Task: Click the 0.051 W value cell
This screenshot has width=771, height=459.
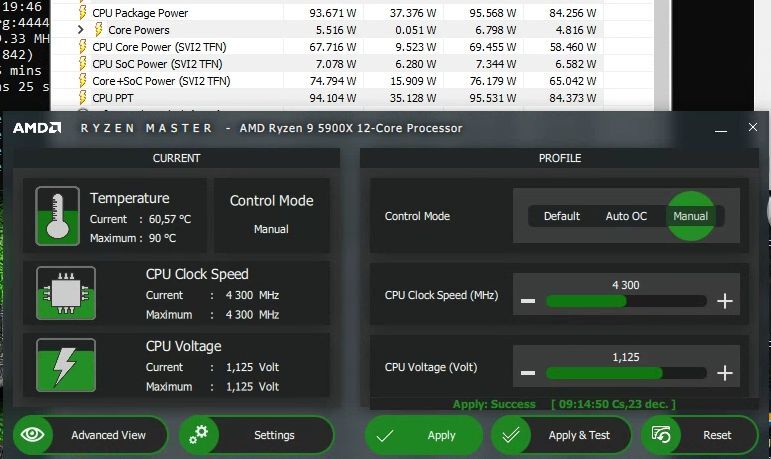Action: (415, 30)
